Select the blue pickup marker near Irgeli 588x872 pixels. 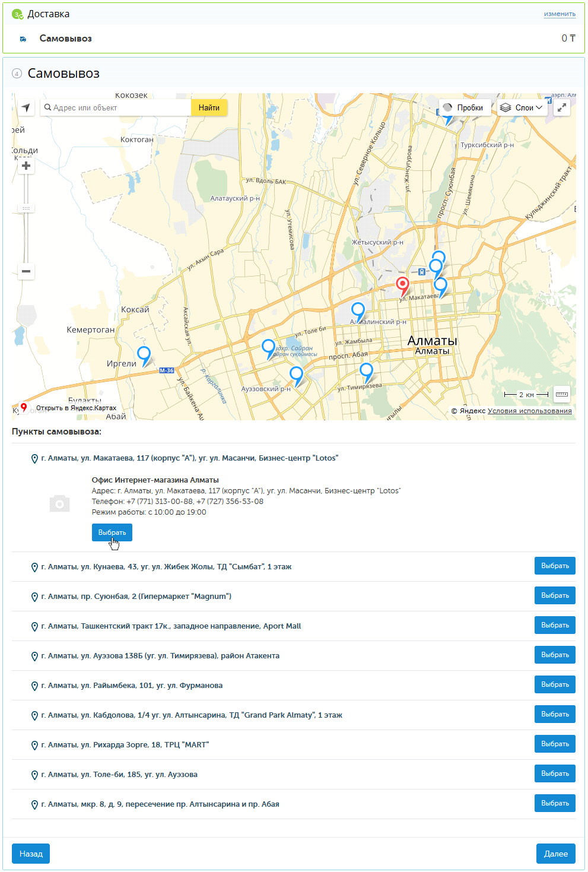click(144, 354)
